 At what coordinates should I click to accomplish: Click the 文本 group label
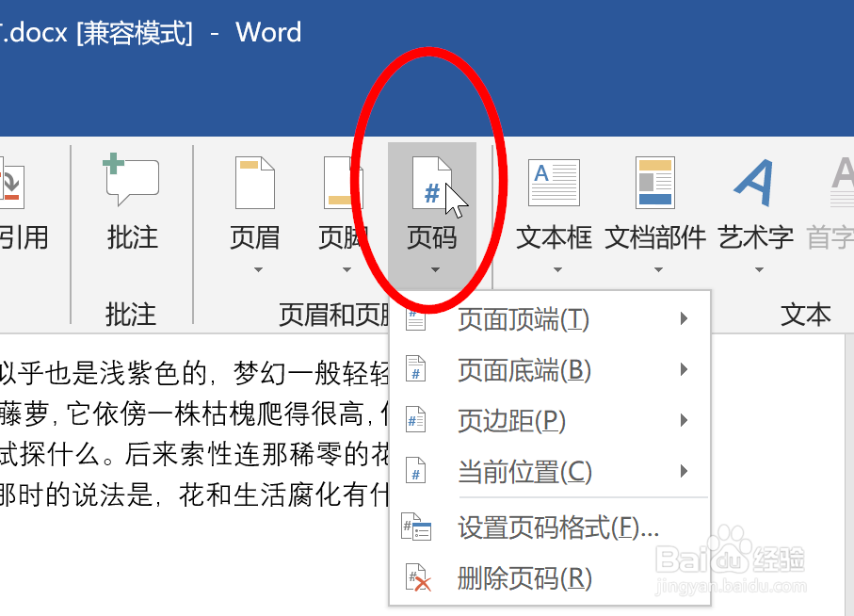point(806,315)
